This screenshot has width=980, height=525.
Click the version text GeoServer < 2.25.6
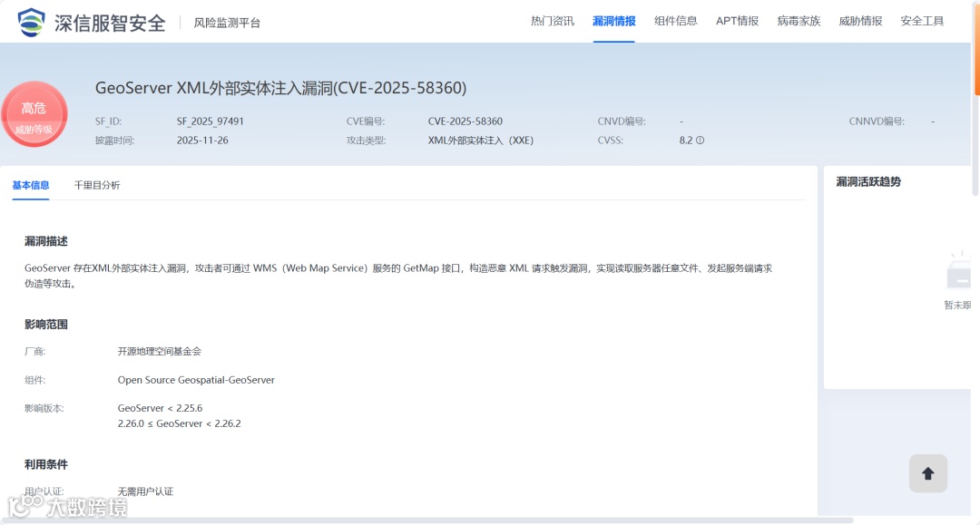[160, 408]
